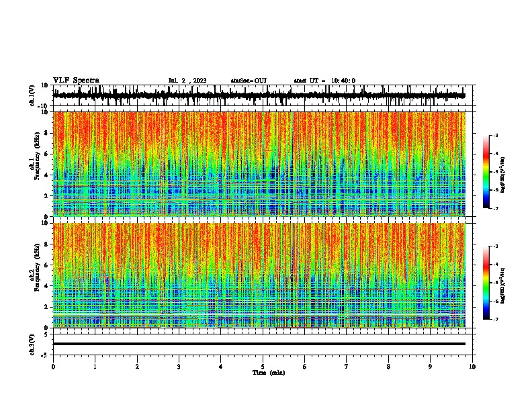This screenshot has width=532, height=411.
Task: Click the time axis tick label '0'
Action: (53, 367)
